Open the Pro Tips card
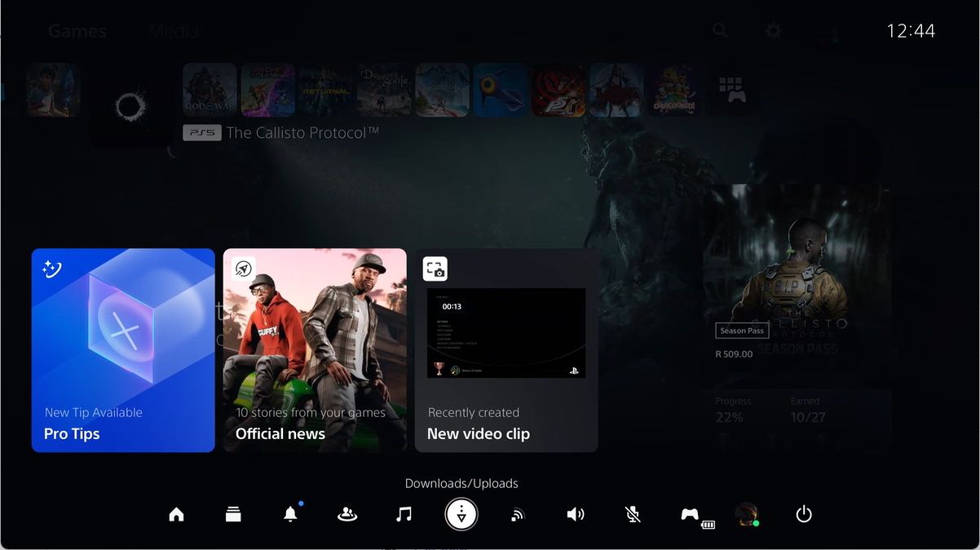Screen dimensions: 980x550 [123, 350]
